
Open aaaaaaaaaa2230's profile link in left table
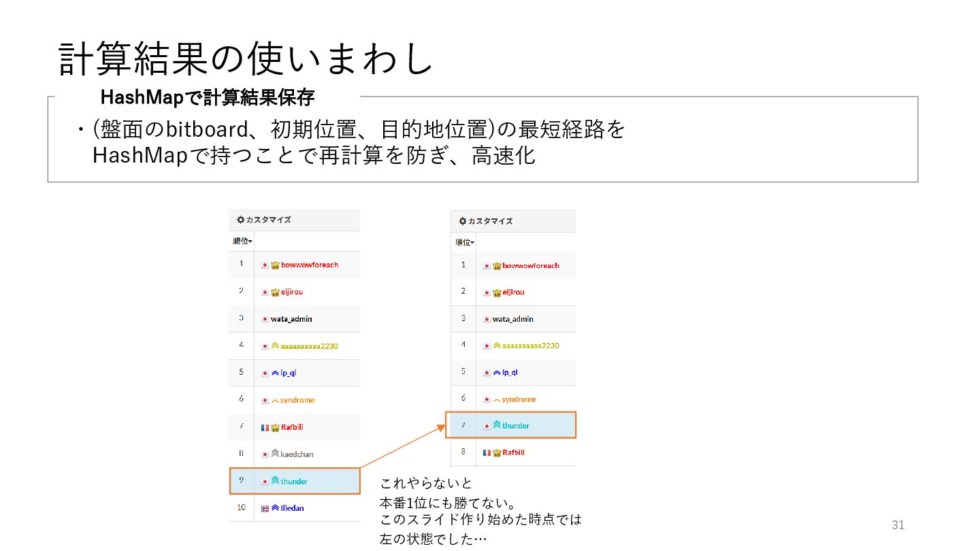309,346
